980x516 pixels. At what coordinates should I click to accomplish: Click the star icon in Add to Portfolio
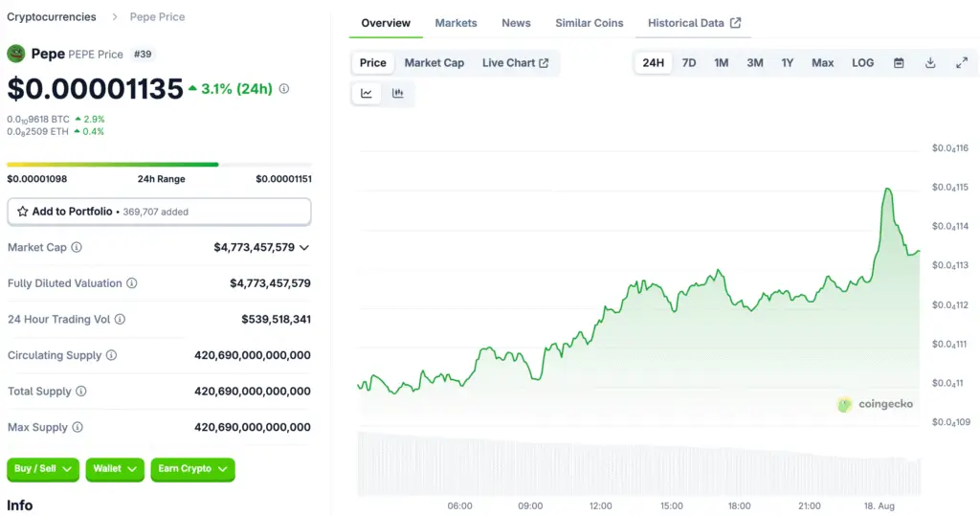23,212
